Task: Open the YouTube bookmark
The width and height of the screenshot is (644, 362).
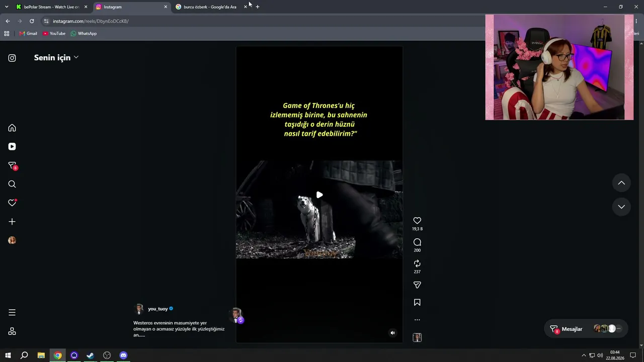Action: pos(54,34)
